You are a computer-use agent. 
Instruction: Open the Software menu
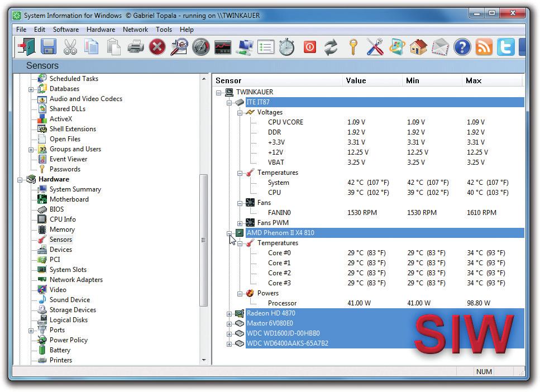click(x=66, y=30)
